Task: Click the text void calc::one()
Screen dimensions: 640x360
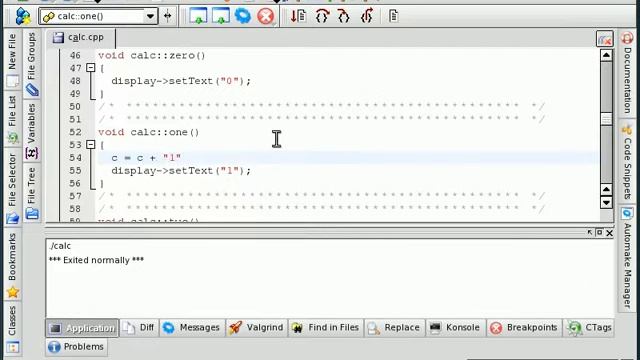Action: 149,132
